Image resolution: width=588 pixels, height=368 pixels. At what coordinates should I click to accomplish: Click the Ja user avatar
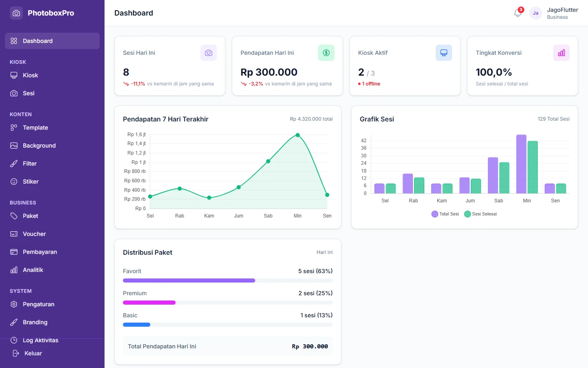click(536, 13)
